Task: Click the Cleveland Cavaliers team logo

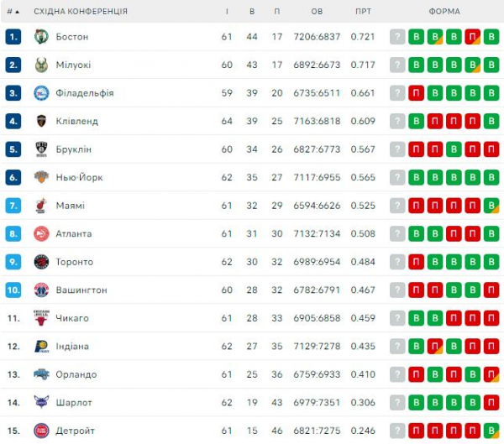Action: [41, 121]
